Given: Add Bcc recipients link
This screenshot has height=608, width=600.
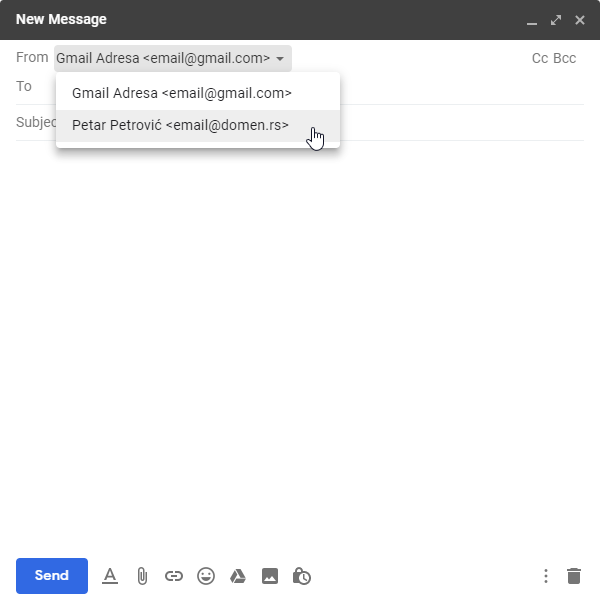Looking at the screenshot, I should click(x=565, y=58).
